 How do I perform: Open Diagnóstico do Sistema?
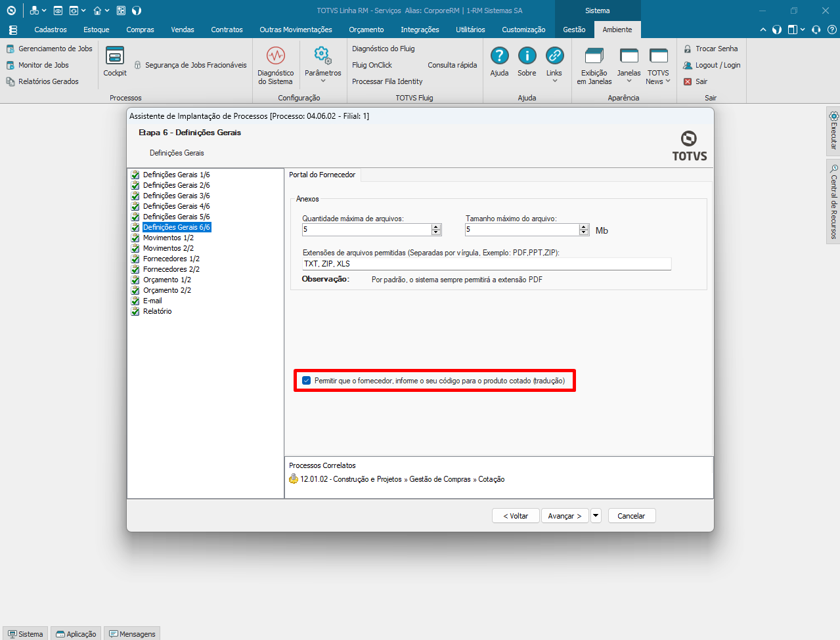(276, 66)
